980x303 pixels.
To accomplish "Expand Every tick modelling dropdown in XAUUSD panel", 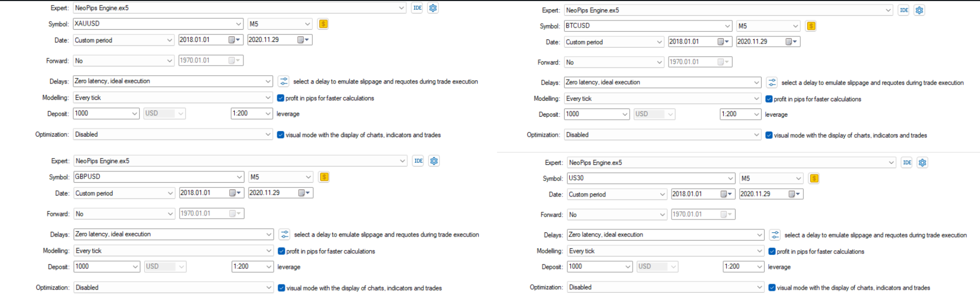I will click(x=268, y=98).
